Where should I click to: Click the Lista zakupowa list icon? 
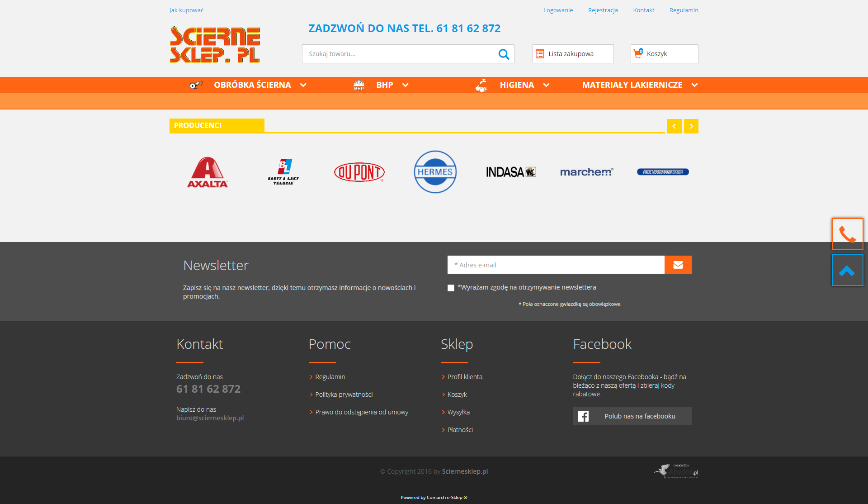540,54
